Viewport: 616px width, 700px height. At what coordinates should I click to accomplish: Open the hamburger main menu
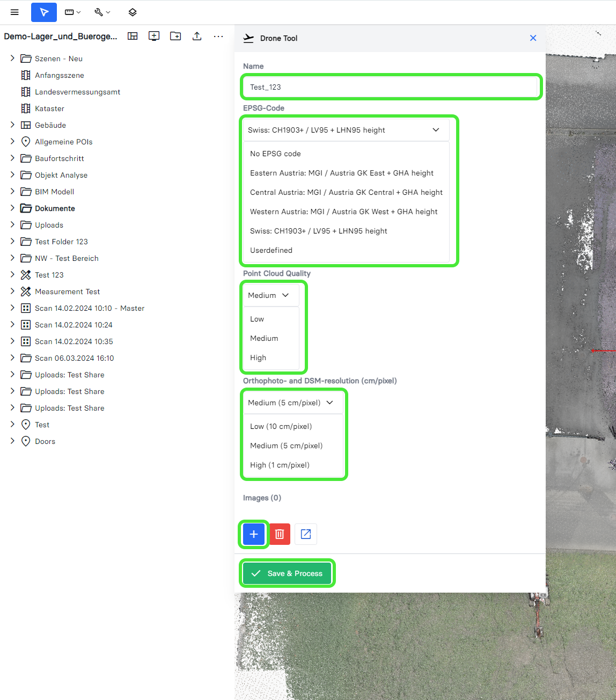[x=14, y=12]
